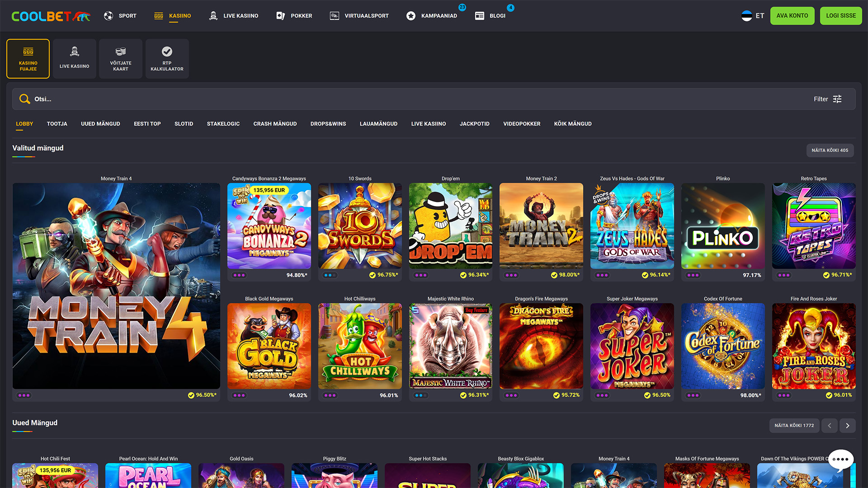Select the Tootja tab
Screen dimensions: 868x488
[x=57, y=124]
